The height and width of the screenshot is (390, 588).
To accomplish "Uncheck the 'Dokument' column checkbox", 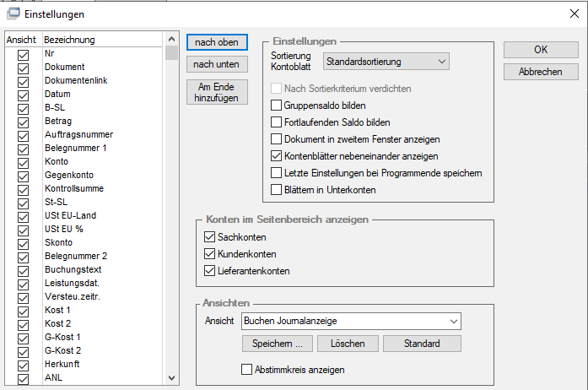I will click(x=24, y=68).
